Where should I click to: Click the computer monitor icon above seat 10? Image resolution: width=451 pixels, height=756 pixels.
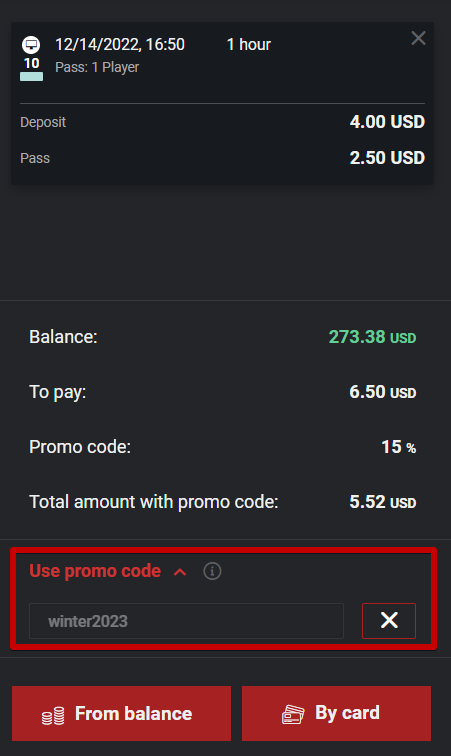pos(31,45)
